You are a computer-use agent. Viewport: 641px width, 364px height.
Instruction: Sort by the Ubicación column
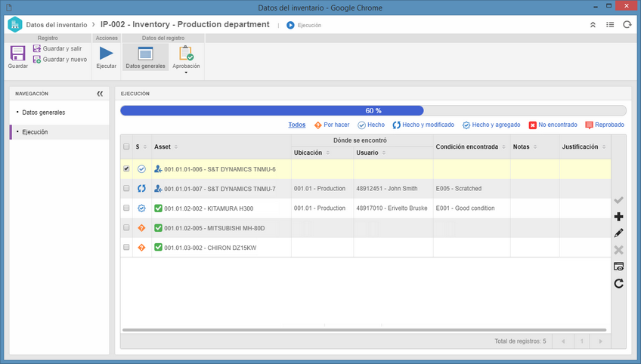pyautogui.click(x=311, y=153)
